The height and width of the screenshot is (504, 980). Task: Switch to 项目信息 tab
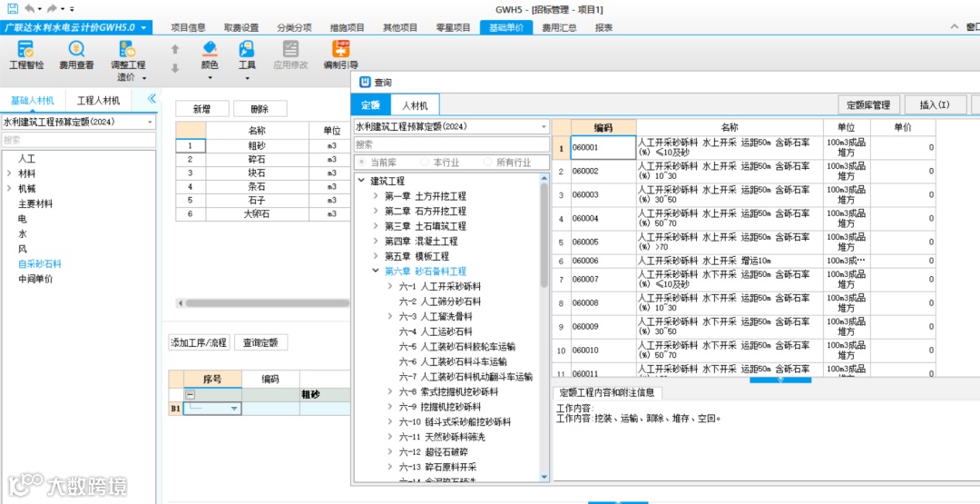point(188,27)
